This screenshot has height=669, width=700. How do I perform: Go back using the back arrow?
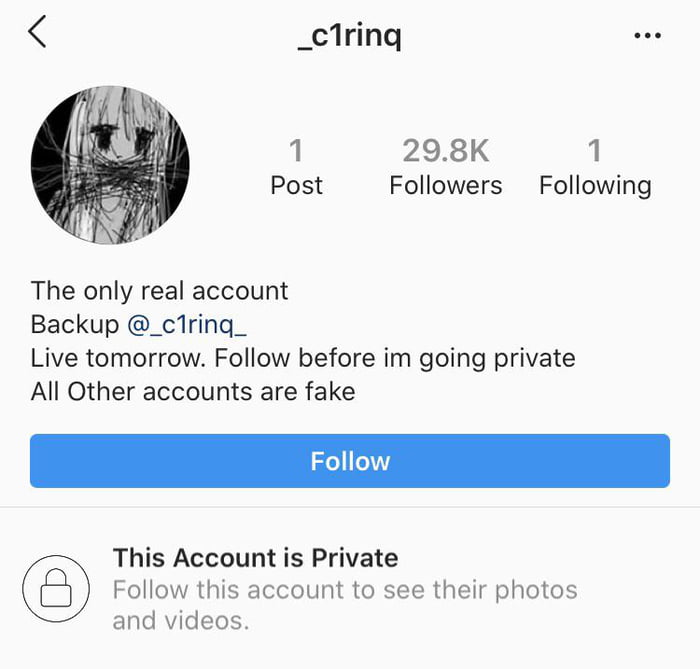coord(38,33)
